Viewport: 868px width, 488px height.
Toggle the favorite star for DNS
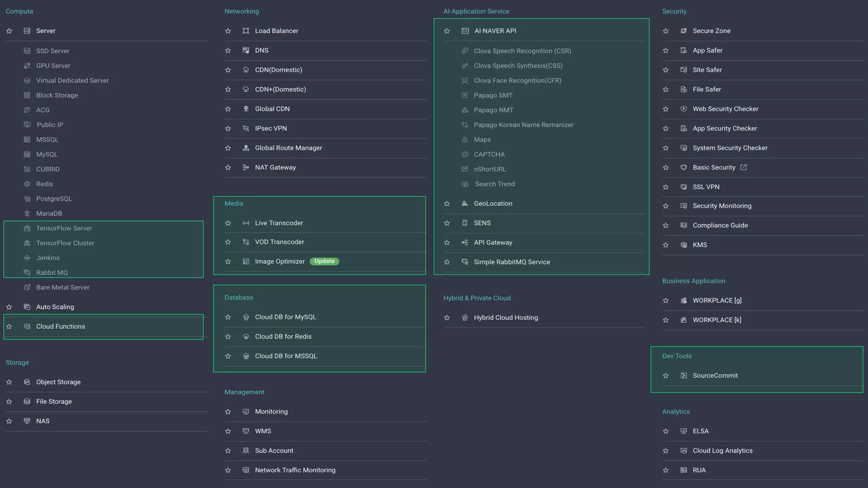point(228,50)
